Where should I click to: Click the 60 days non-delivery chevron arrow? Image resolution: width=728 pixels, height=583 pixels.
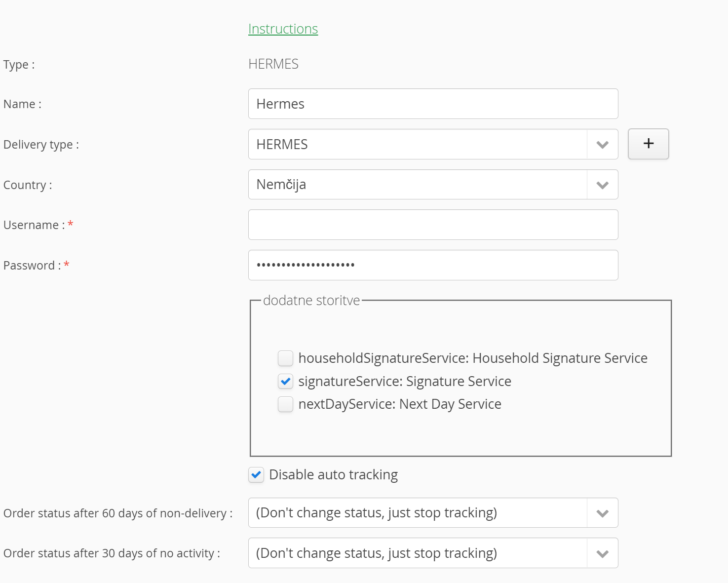click(x=602, y=513)
